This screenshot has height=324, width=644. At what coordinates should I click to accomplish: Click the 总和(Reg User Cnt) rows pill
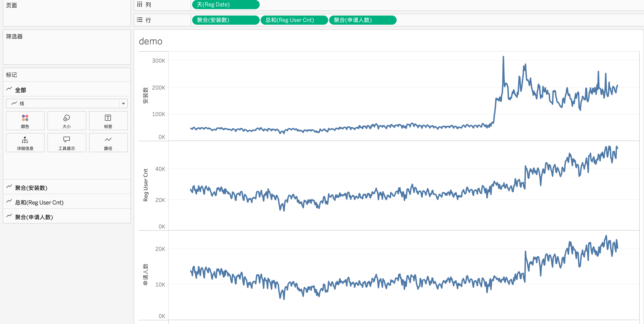point(294,20)
